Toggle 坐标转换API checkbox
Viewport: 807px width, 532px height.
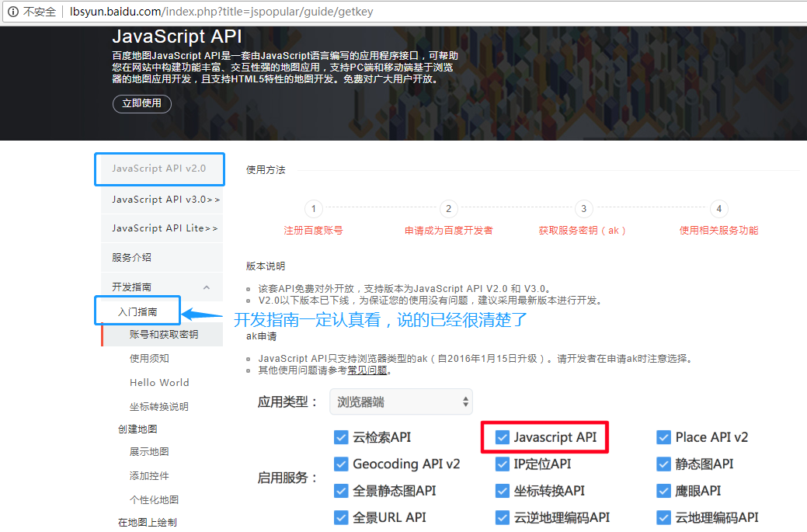(x=503, y=491)
